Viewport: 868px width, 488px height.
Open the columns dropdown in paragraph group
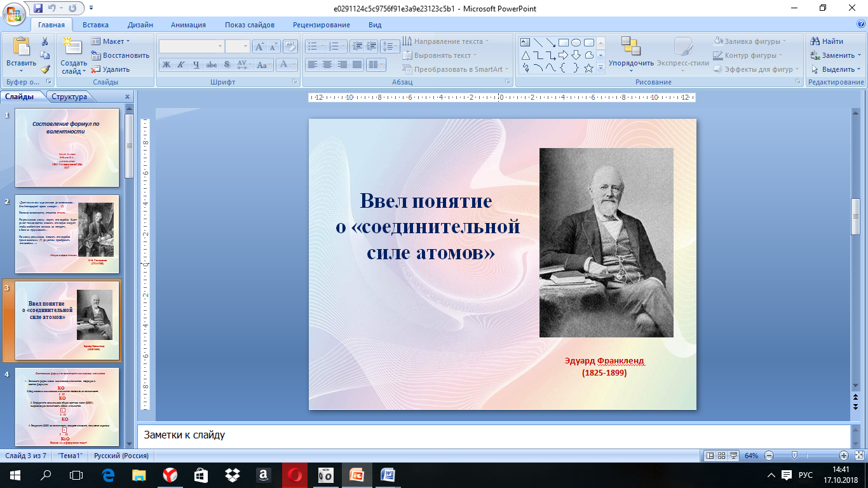376,64
